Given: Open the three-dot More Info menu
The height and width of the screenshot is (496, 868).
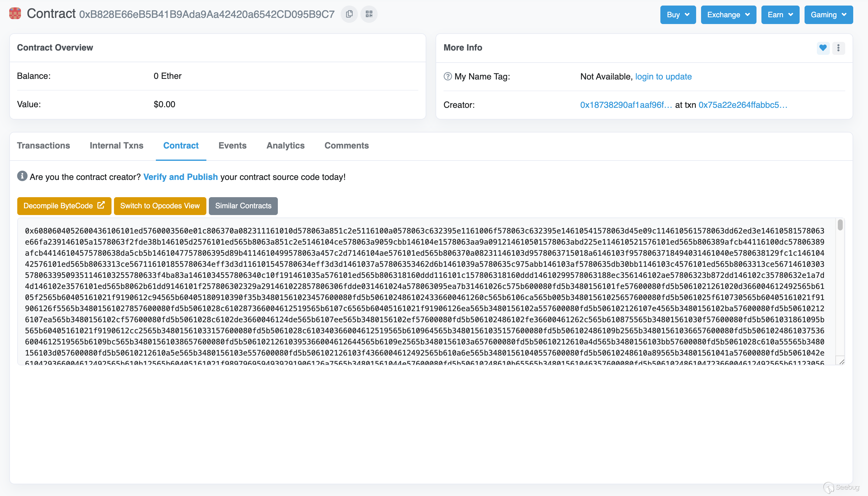Looking at the screenshot, I should pos(838,48).
